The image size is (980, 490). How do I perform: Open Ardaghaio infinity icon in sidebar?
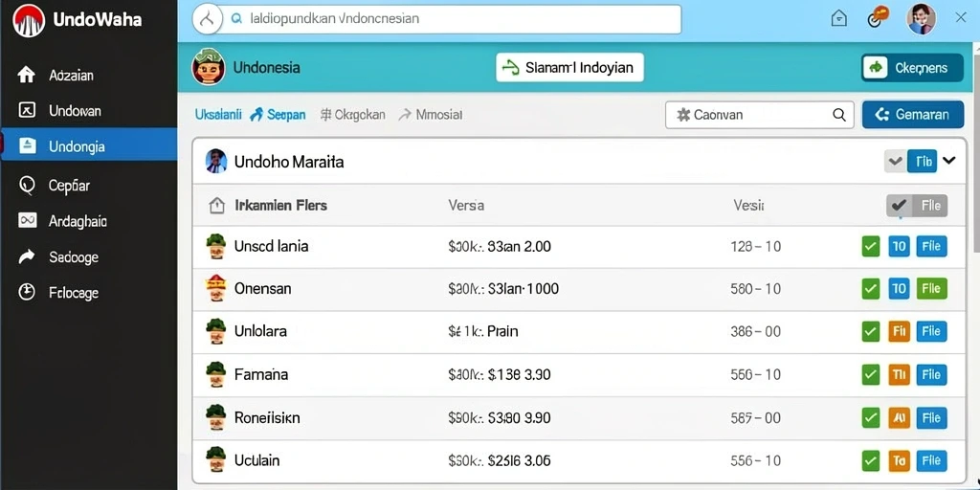pyautogui.click(x=27, y=221)
